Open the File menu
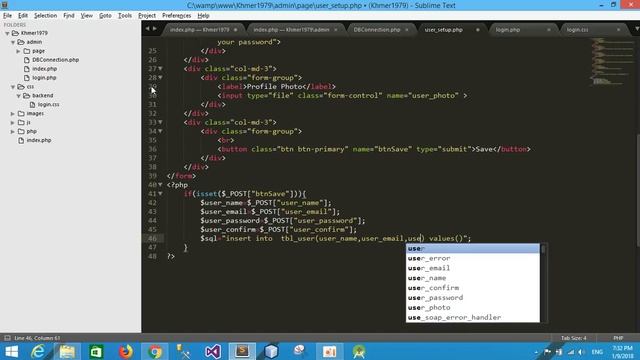 click(7, 16)
